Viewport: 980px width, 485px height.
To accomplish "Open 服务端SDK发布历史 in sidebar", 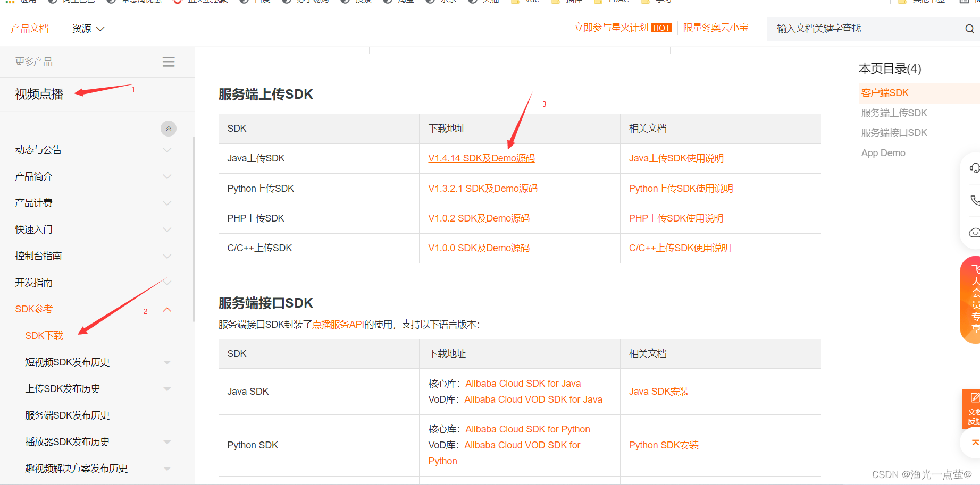I will point(68,415).
